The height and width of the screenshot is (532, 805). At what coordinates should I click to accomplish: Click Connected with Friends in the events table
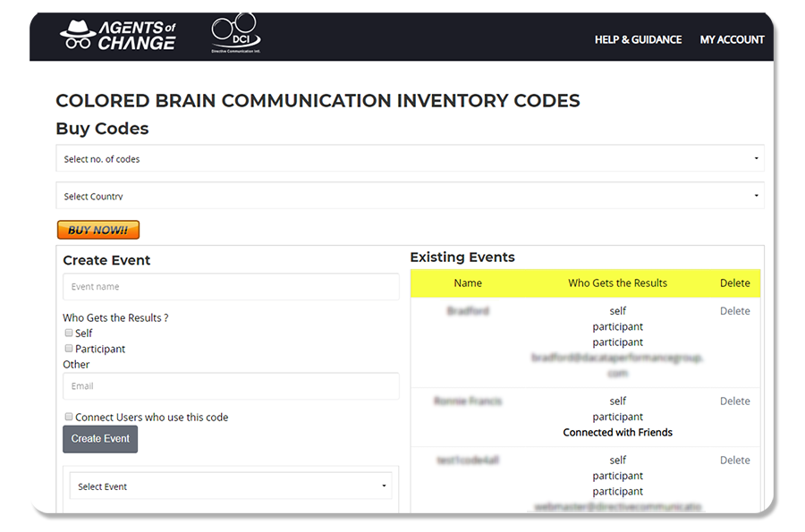click(617, 433)
